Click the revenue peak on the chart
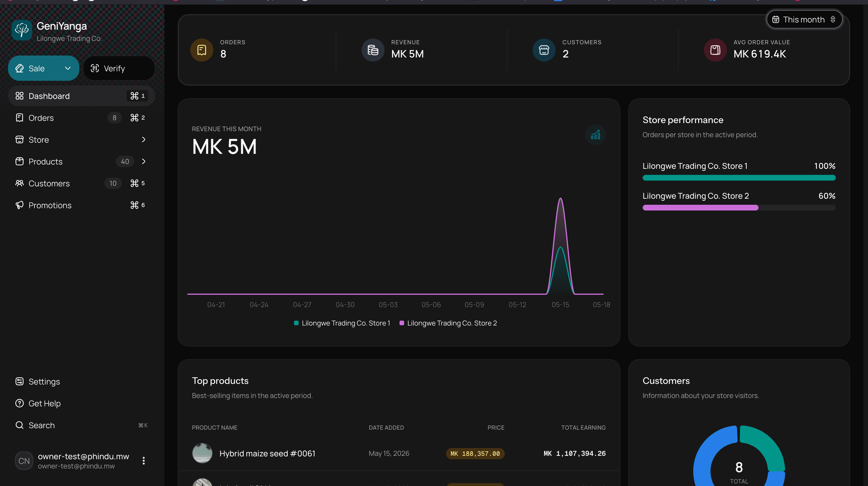This screenshot has height=486, width=868. point(560,199)
